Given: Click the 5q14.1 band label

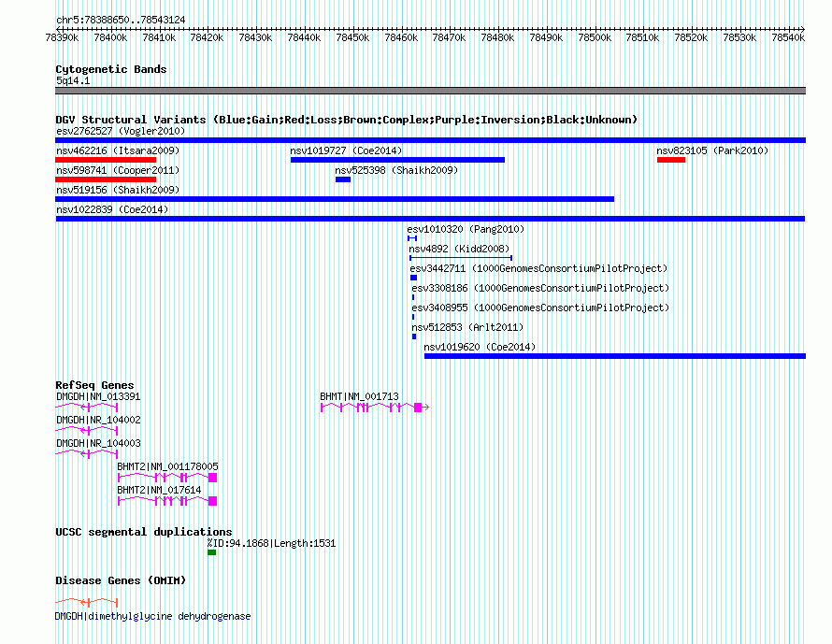Looking at the screenshot, I should (73, 80).
